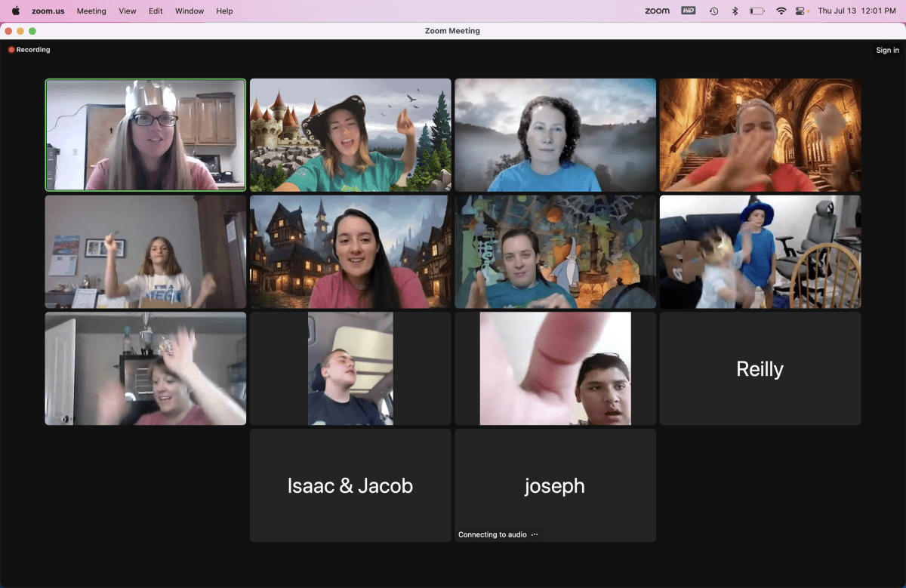Viewport: 906px width, 588px height.
Task: Click the Bluetooth status icon
Action: tap(735, 11)
